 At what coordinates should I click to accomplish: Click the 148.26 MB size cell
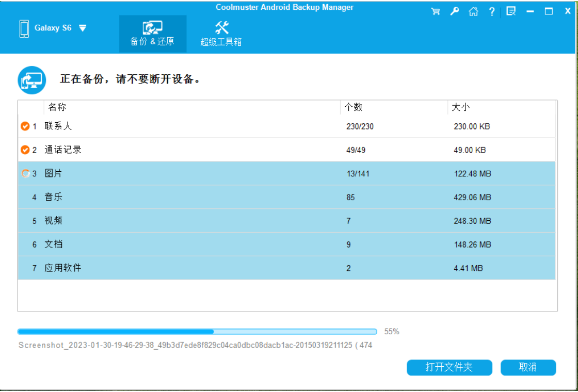click(473, 244)
